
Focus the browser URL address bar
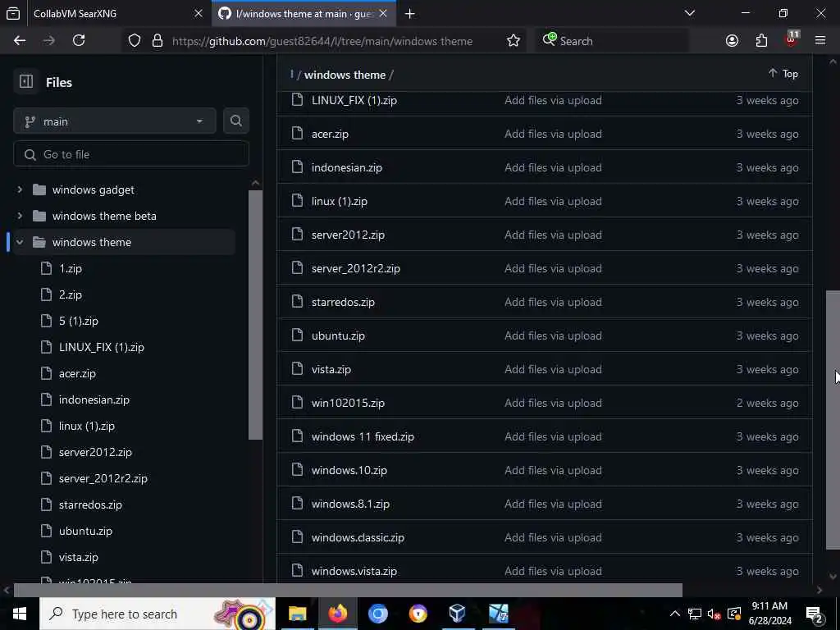[x=322, y=41]
